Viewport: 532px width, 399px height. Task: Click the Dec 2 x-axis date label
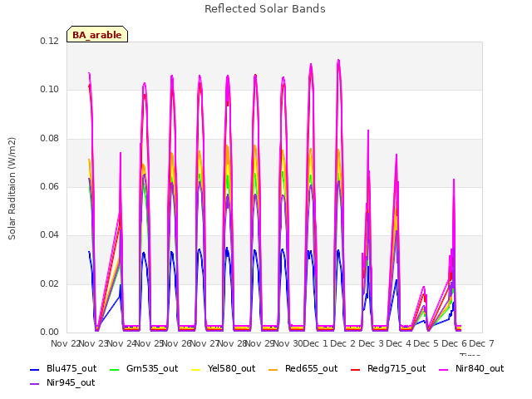tap(343, 343)
